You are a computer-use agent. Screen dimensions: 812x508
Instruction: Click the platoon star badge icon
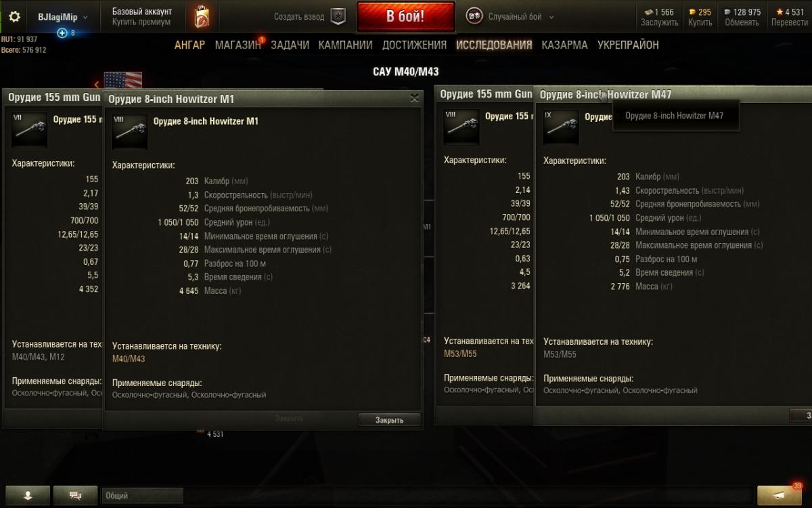(x=338, y=17)
